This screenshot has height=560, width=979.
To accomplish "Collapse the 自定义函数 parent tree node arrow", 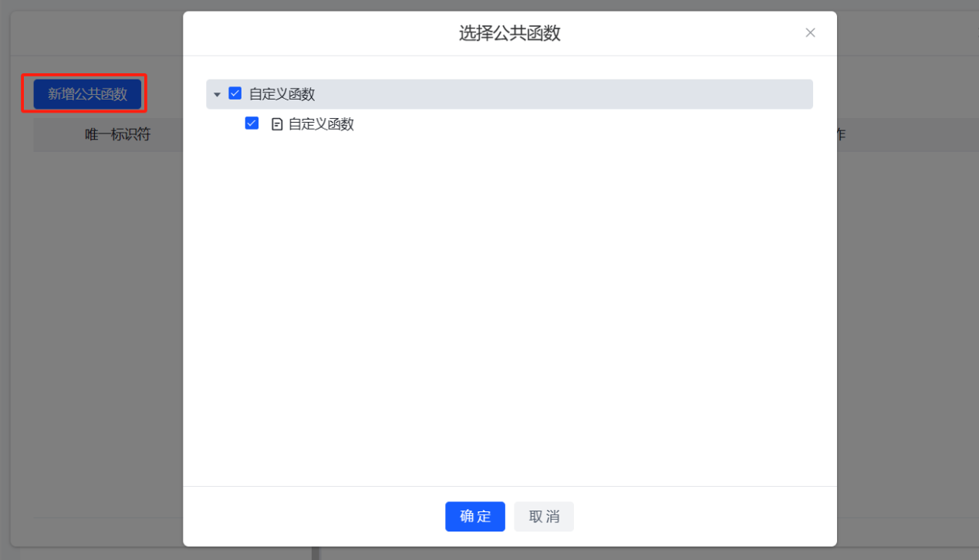I will [218, 95].
